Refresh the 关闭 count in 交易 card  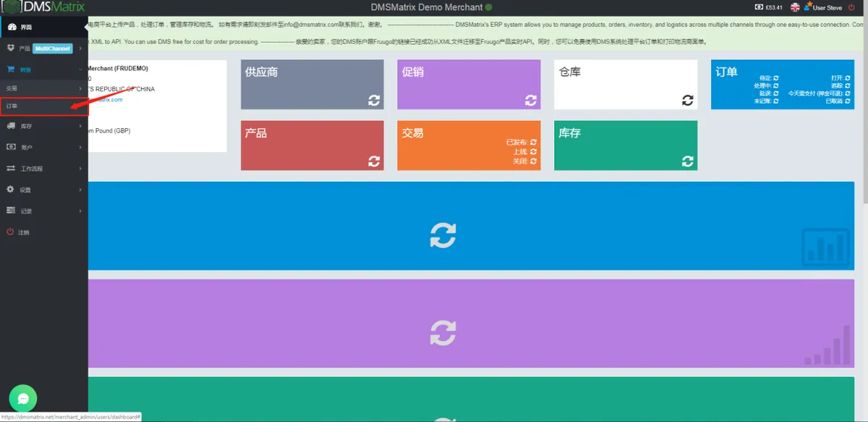[534, 161]
